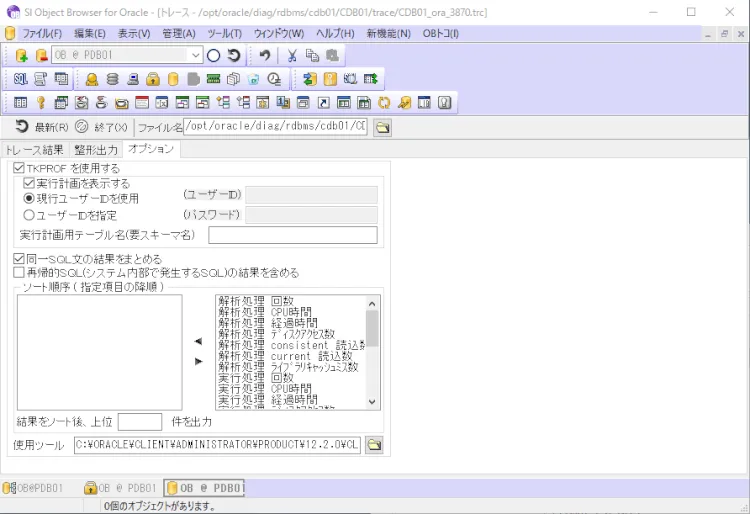Click the table compare icon with green arrows
750x514 pixels.
(371, 79)
